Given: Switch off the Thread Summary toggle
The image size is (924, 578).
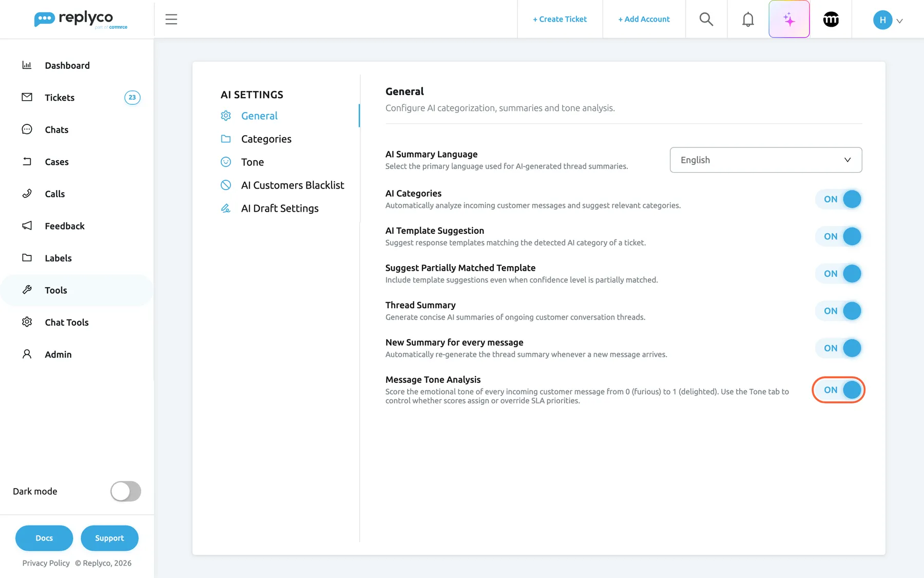Looking at the screenshot, I should pos(838,311).
